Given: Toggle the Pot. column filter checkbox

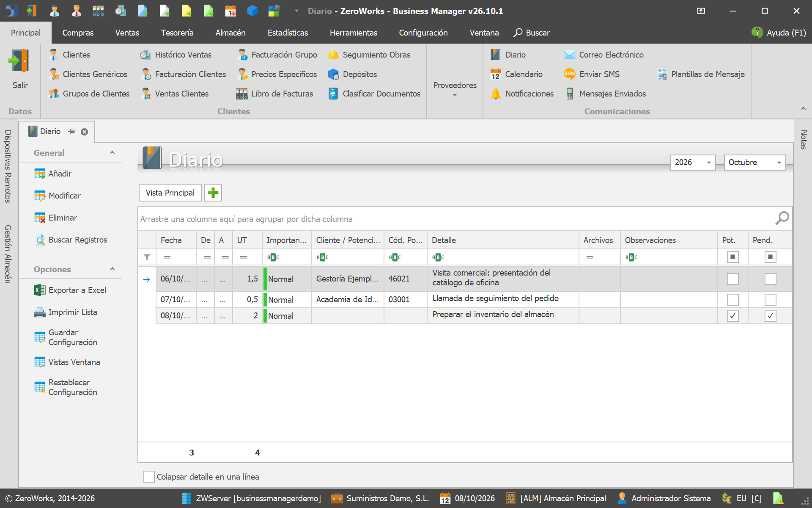Looking at the screenshot, I should 733,257.
